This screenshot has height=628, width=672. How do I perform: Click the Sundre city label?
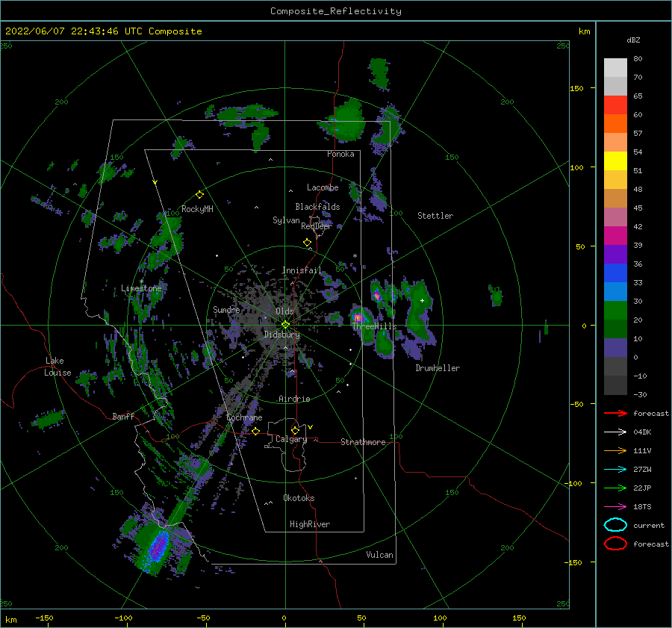(226, 309)
